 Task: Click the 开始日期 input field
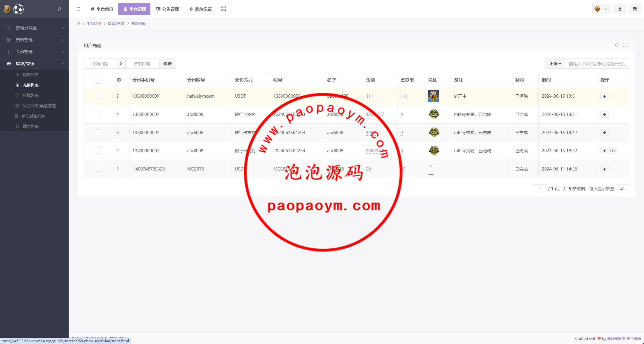[x=100, y=64]
